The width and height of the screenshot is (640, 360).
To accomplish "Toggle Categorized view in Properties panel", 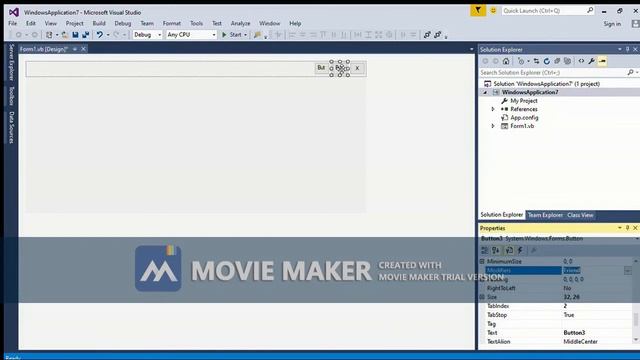I will 485,250.
